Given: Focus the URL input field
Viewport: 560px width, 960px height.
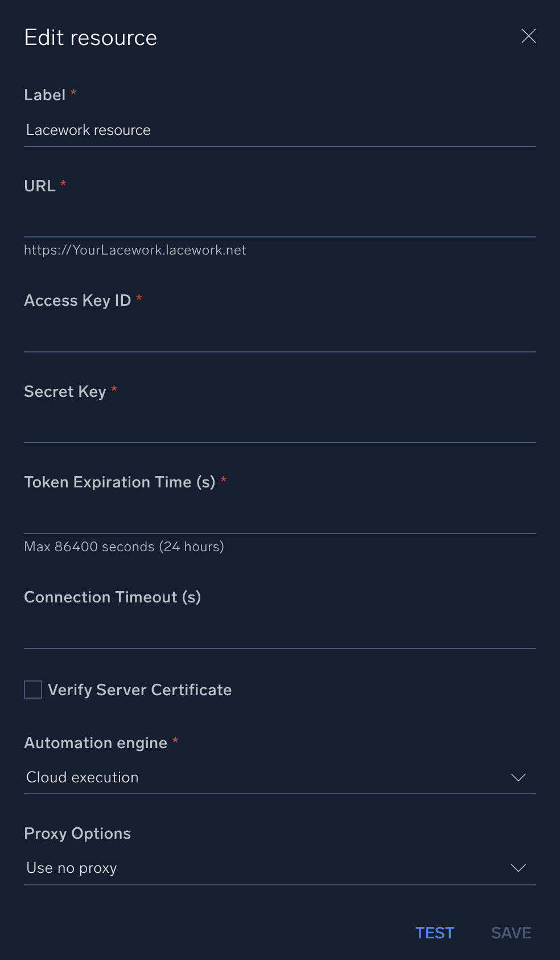Looking at the screenshot, I should click(279, 221).
